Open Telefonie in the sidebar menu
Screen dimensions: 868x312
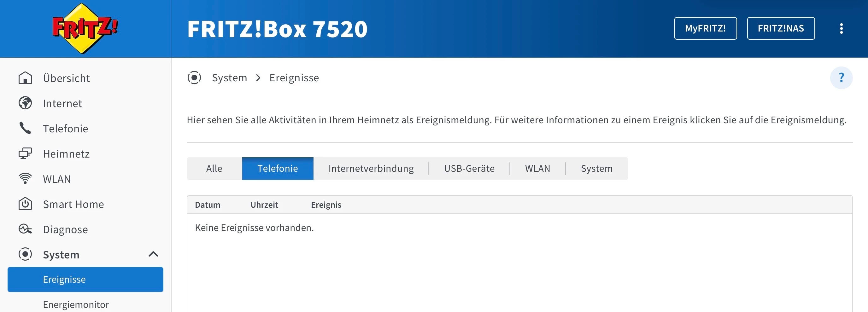point(66,129)
